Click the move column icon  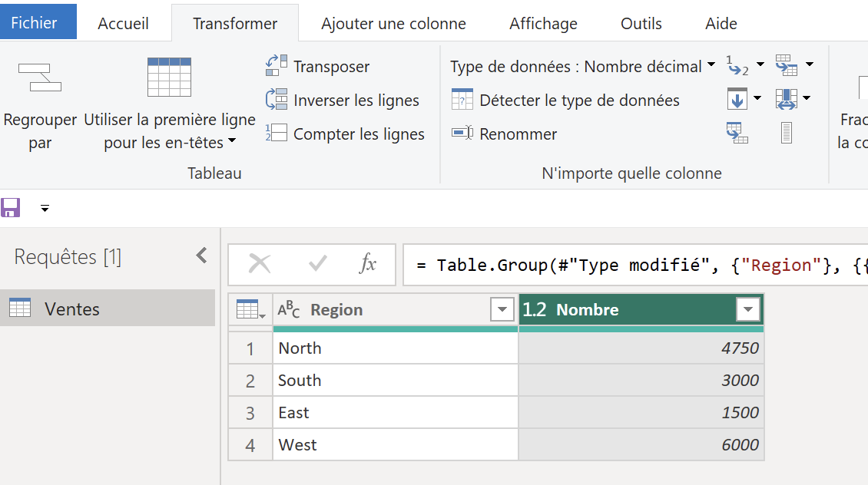[x=786, y=100]
